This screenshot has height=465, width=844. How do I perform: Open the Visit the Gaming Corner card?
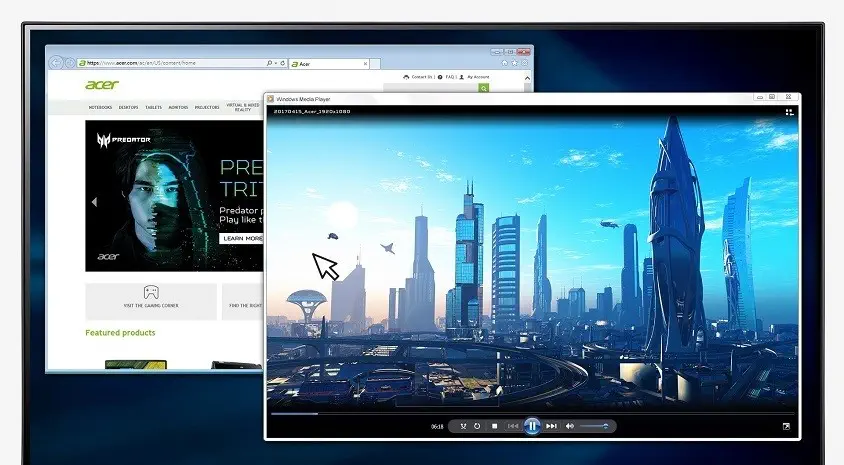point(151,301)
